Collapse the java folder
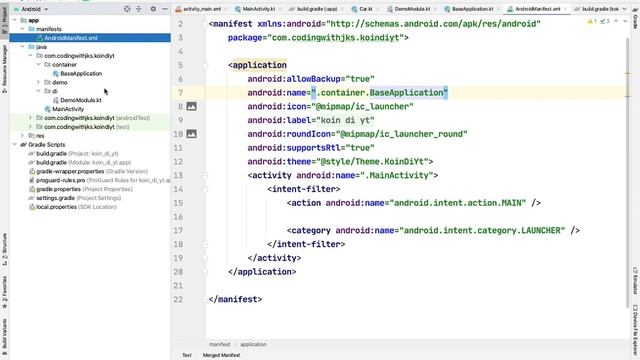Image resolution: width=640 pixels, height=360 pixels. click(23, 47)
